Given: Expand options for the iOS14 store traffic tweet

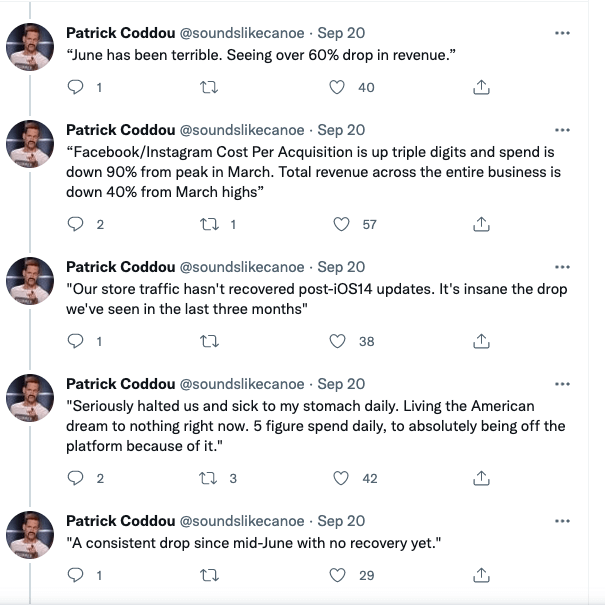Looking at the screenshot, I should pos(562,267).
